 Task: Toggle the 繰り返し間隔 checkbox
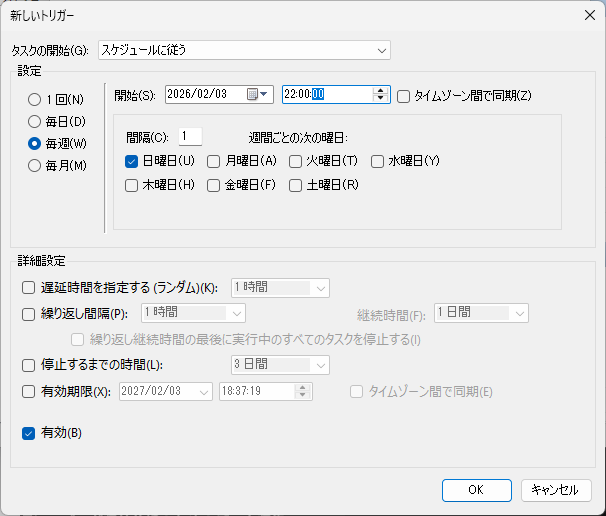pyautogui.click(x=28, y=314)
